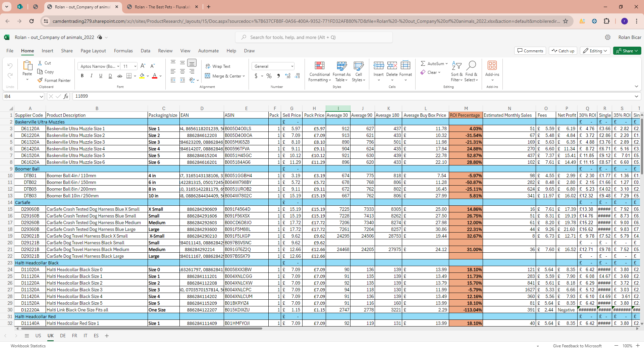Click the insert function fx icon
Viewport: 644px width, 349px height.
click(x=66, y=96)
